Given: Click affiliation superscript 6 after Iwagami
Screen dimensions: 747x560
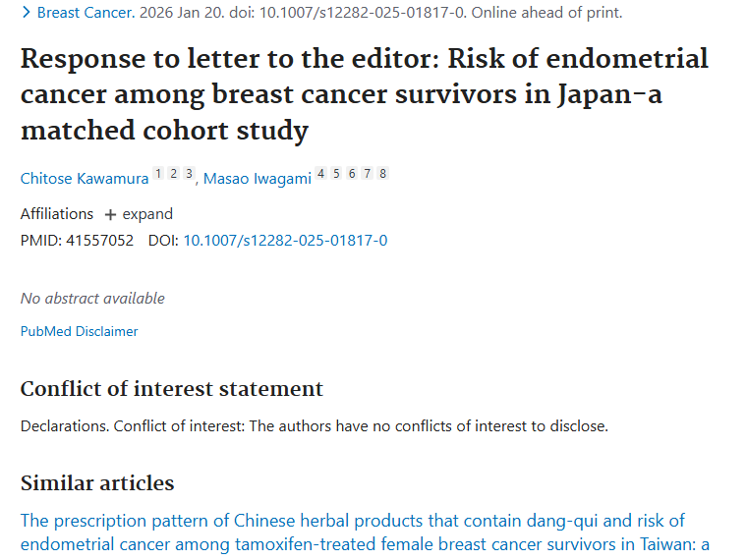Looking at the screenshot, I should click(352, 174).
